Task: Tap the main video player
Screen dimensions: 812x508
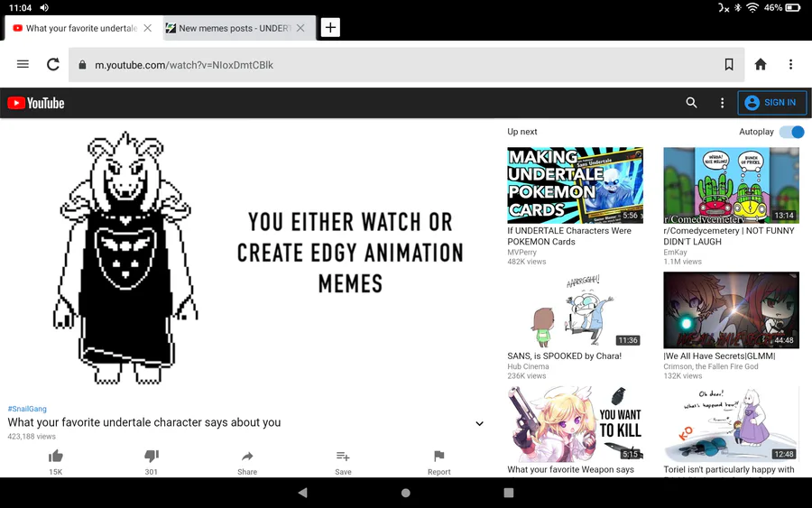Action: [x=247, y=257]
